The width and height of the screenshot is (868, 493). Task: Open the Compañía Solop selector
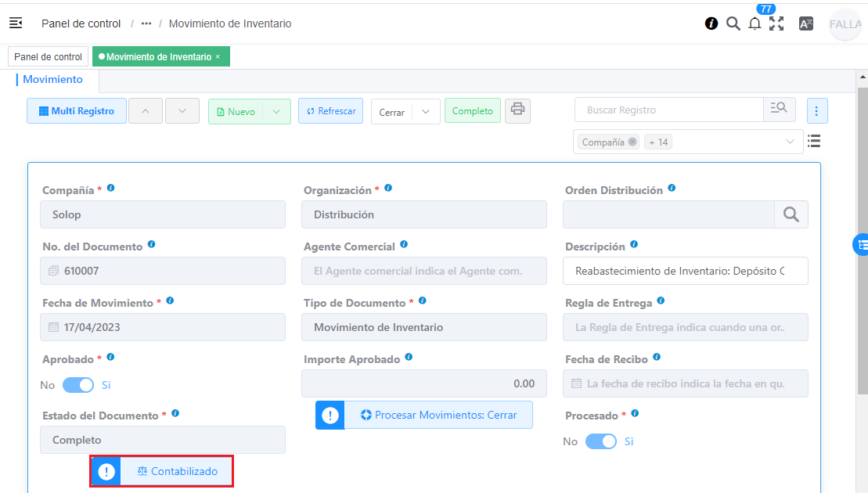pyautogui.click(x=163, y=214)
